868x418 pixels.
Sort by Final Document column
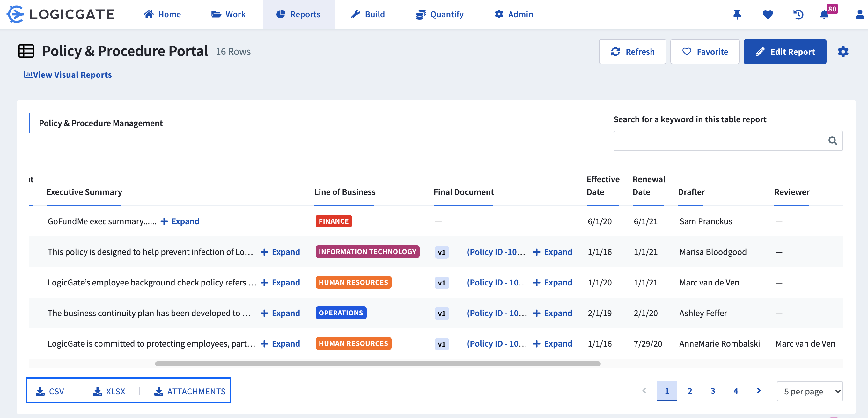(463, 192)
